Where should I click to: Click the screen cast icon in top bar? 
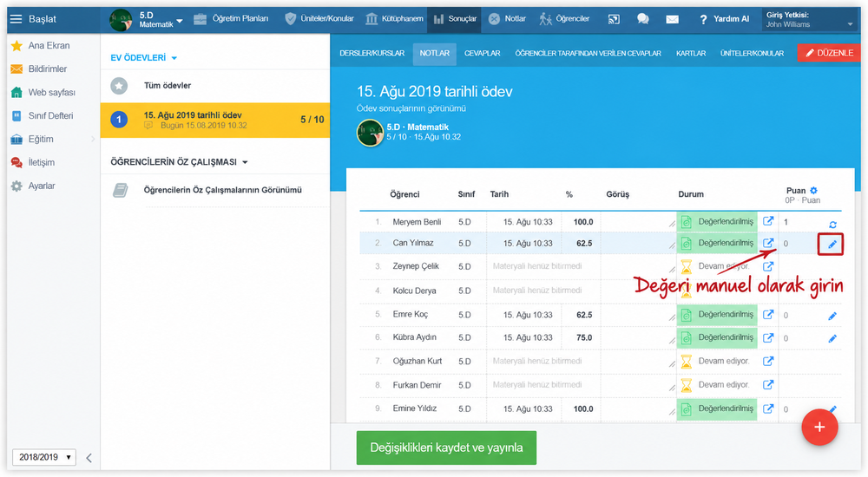click(614, 19)
